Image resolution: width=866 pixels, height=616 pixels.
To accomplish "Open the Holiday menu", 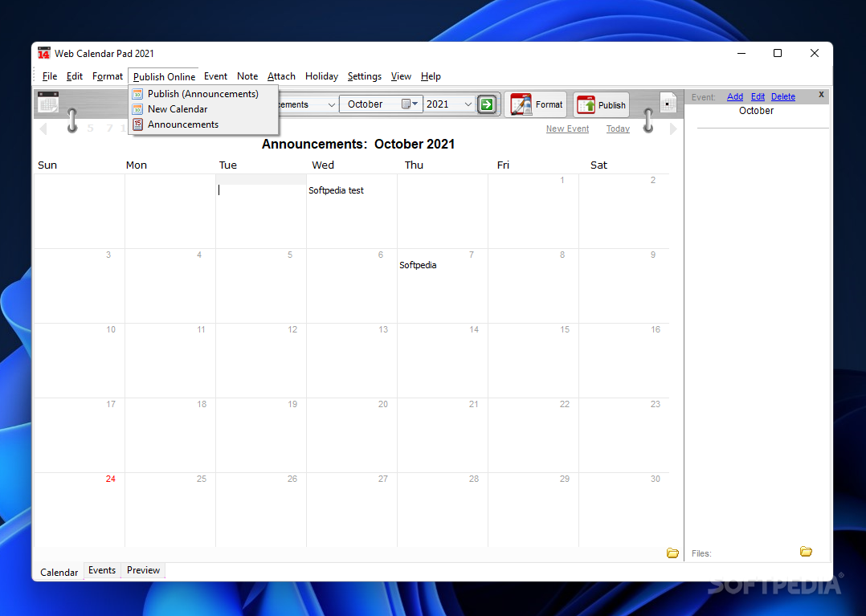I will pyautogui.click(x=321, y=76).
